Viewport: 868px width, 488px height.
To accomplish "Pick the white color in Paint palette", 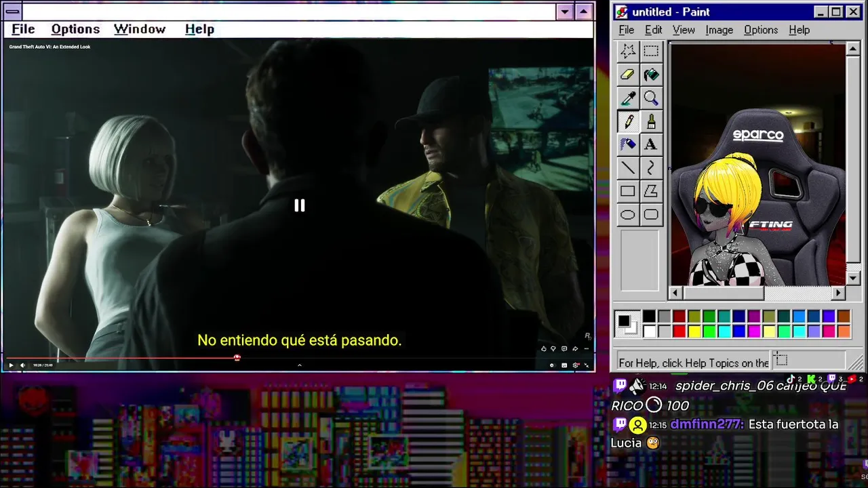I will 650,331.
